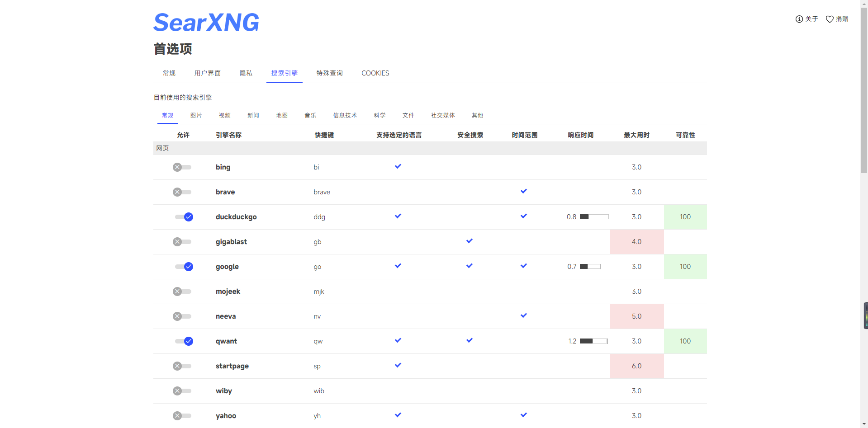Switch to the 用户界面 tab
Viewport: 868px width, 428px height.
click(x=208, y=73)
